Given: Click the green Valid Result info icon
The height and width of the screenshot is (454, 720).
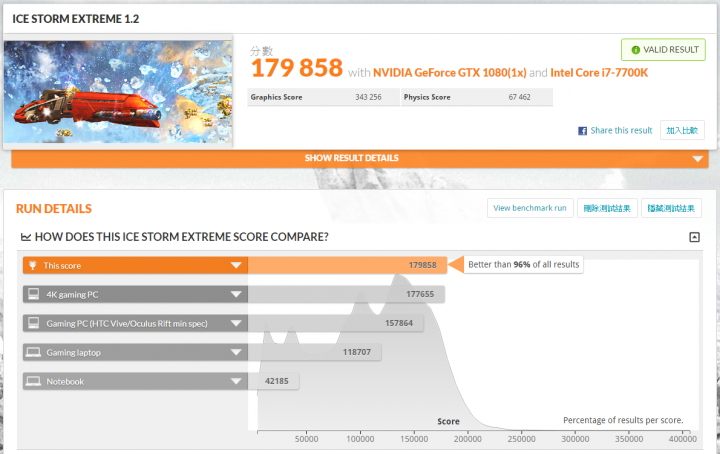Looking at the screenshot, I should point(636,50).
